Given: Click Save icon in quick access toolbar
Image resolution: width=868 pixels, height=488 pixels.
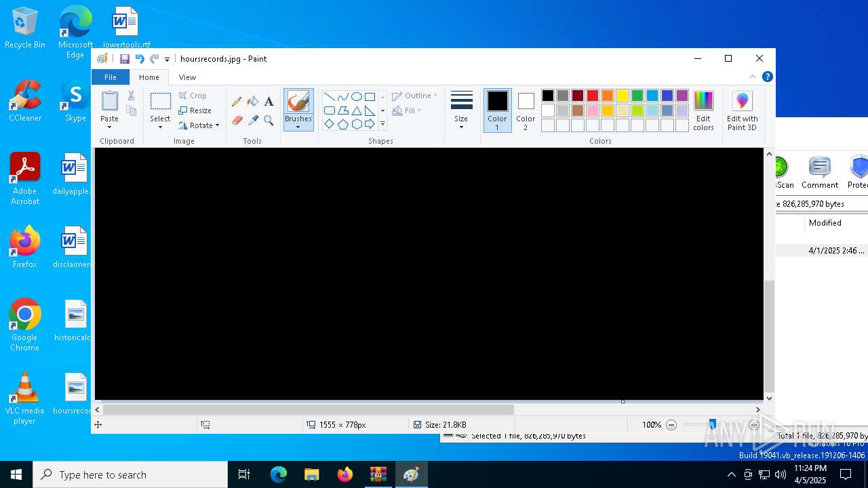Looking at the screenshot, I should 125,59.
